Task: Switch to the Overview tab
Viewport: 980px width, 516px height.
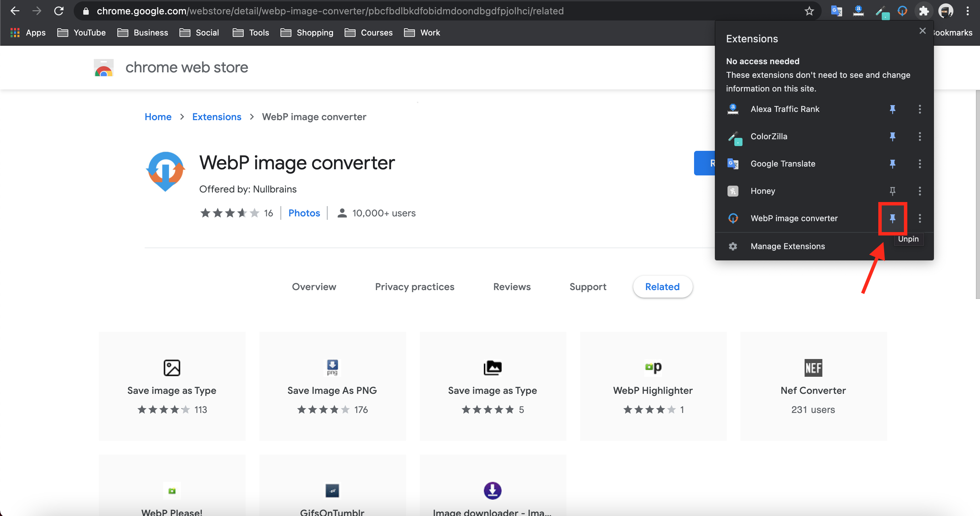Action: click(314, 287)
